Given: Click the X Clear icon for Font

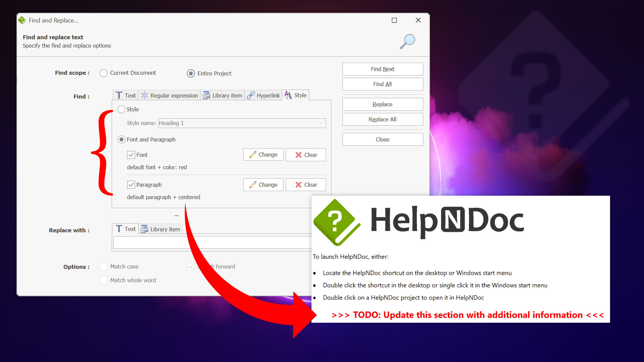Looking at the screenshot, I should point(306,155).
